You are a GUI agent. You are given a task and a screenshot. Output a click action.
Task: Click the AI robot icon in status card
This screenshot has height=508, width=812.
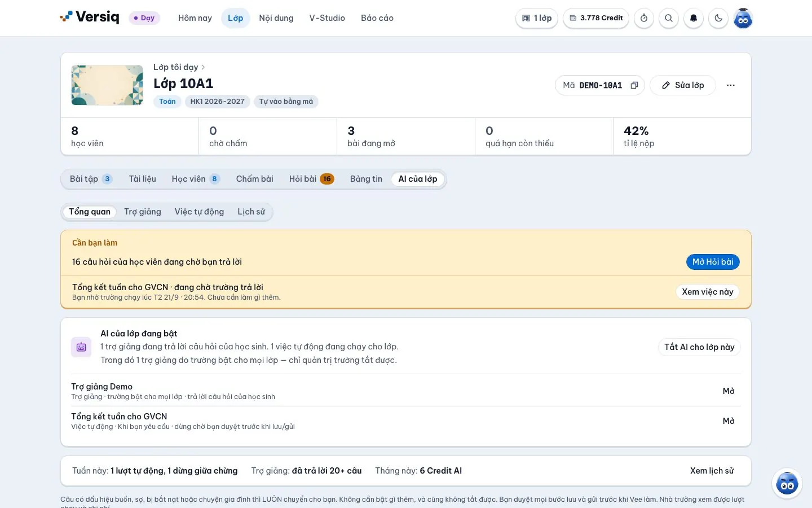point(81,347)
